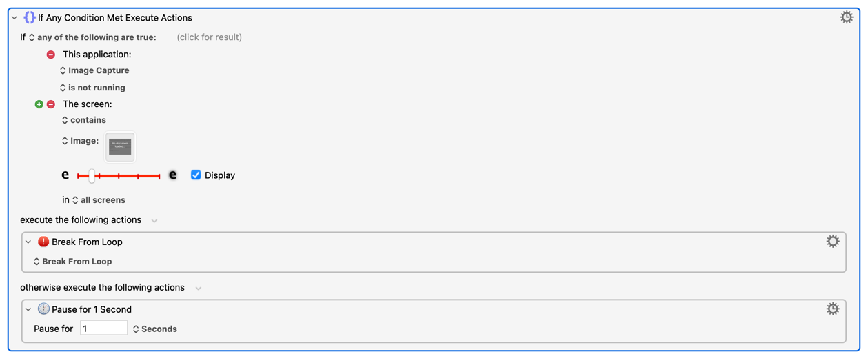The width and height of the screenshot is (868, 361).
Task: Remove the application condition with the red minus
Action: (x=51, y=55)
